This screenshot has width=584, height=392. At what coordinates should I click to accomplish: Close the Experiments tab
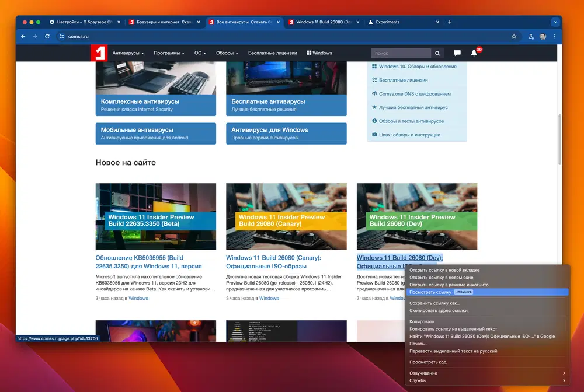tap(437, 22)
